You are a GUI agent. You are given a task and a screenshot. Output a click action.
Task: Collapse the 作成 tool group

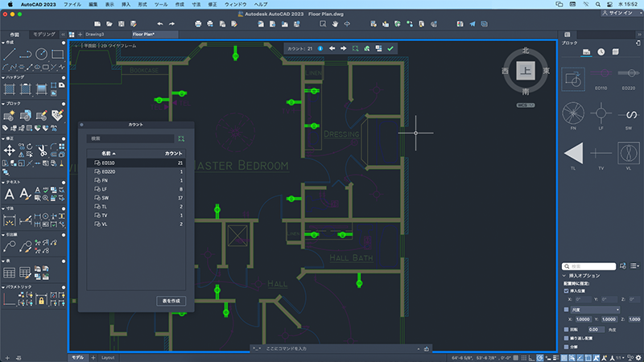pos(3,43)
